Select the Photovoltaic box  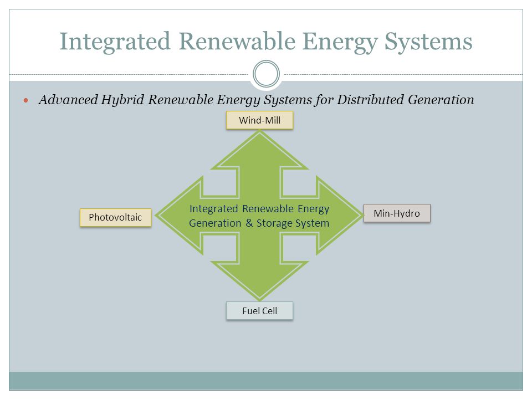pos(115,217)
